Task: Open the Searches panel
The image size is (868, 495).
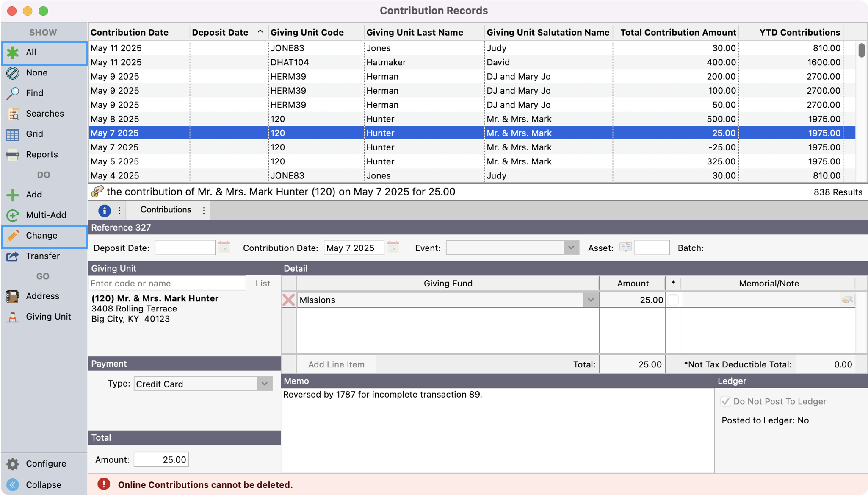Action: coord(44,114)
